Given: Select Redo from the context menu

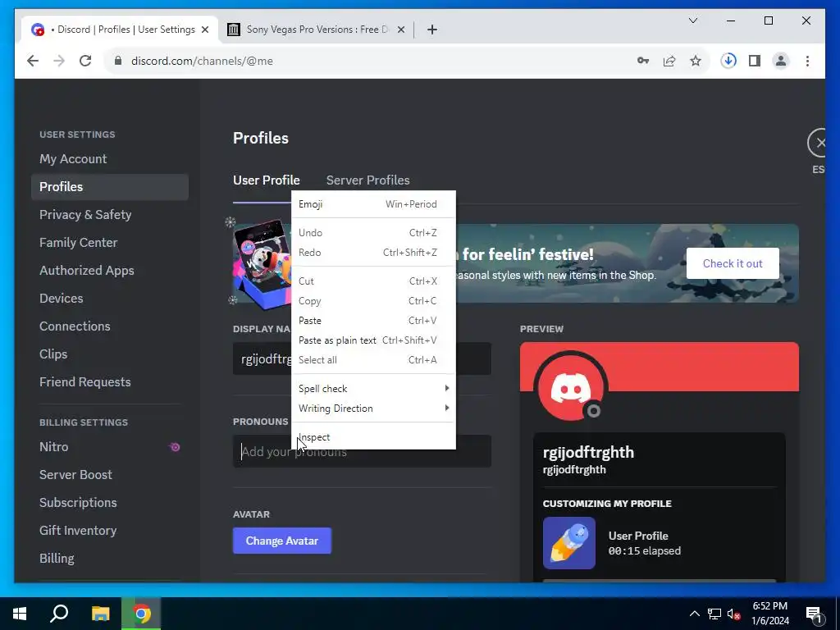Looking at the screenshot, I should click(373, 253).
